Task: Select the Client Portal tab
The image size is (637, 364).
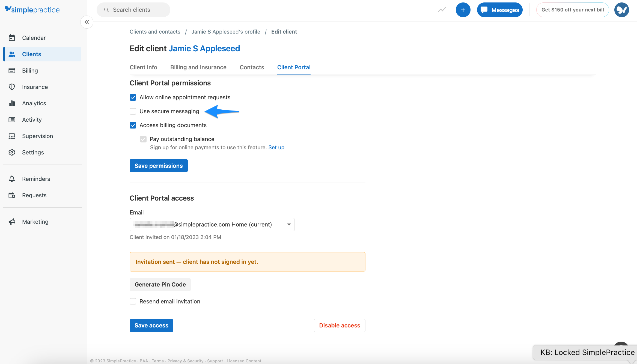Action: tap(294, 67)
